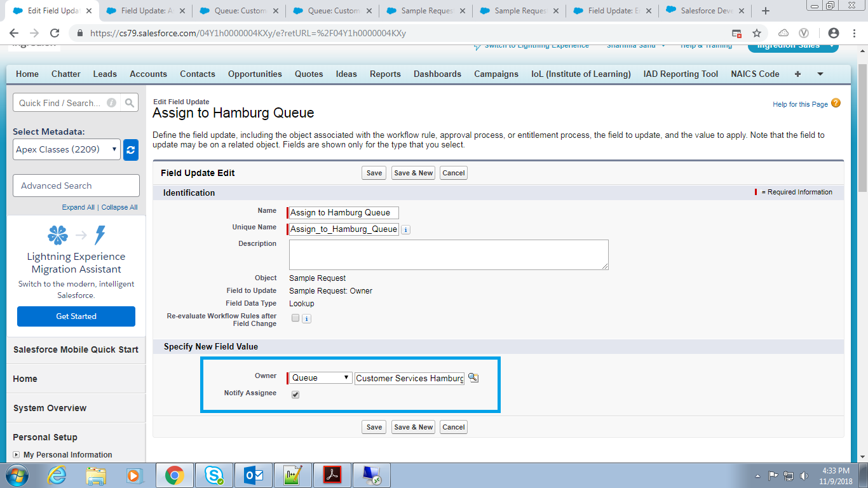Click the page vertical scrollbar thumb
868x488 pixels.
click(862, 127)
